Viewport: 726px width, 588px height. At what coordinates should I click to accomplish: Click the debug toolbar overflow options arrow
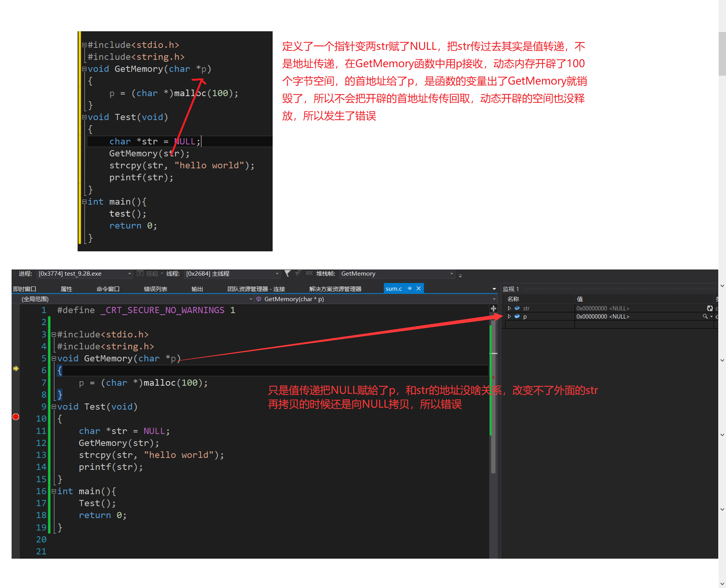tap(460, 276)
